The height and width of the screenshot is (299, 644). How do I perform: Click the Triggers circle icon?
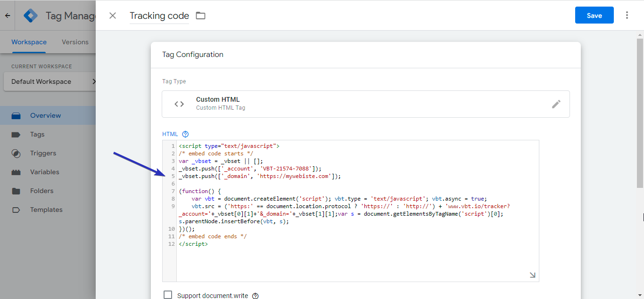[x=16, y=153]
